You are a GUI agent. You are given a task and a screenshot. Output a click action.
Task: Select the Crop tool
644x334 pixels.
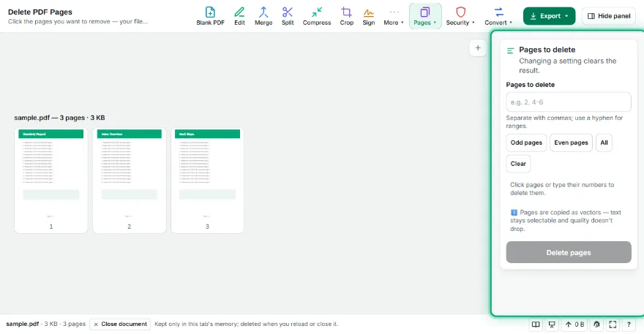point(346,16)
